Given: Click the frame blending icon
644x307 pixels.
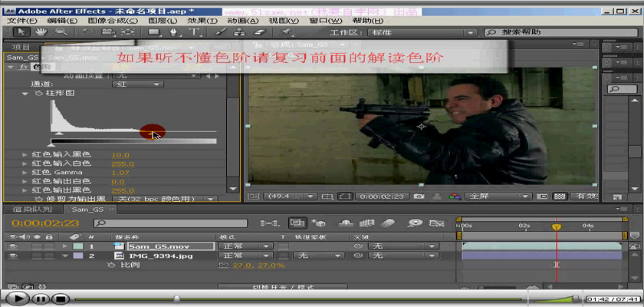Looking at the screenshot, I should click(366, 223).
